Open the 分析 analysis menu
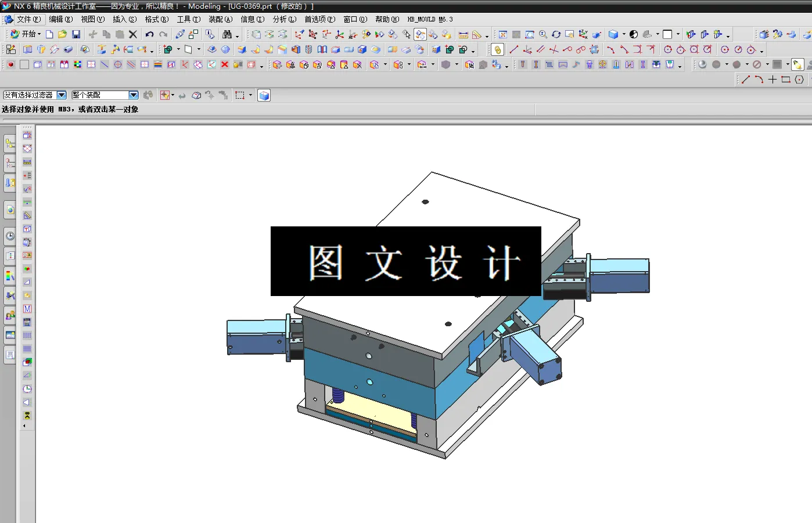 pos(285,19)
